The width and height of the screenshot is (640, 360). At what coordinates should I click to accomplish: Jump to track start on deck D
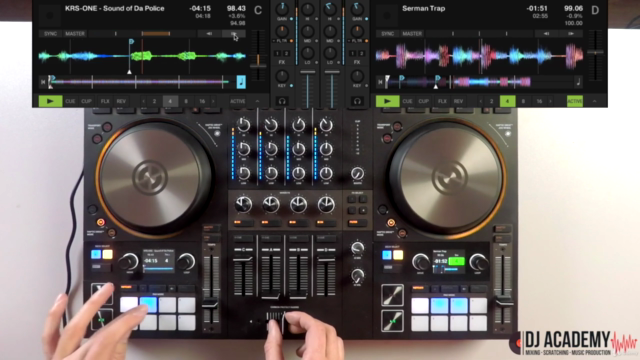[x=380, y=82]
